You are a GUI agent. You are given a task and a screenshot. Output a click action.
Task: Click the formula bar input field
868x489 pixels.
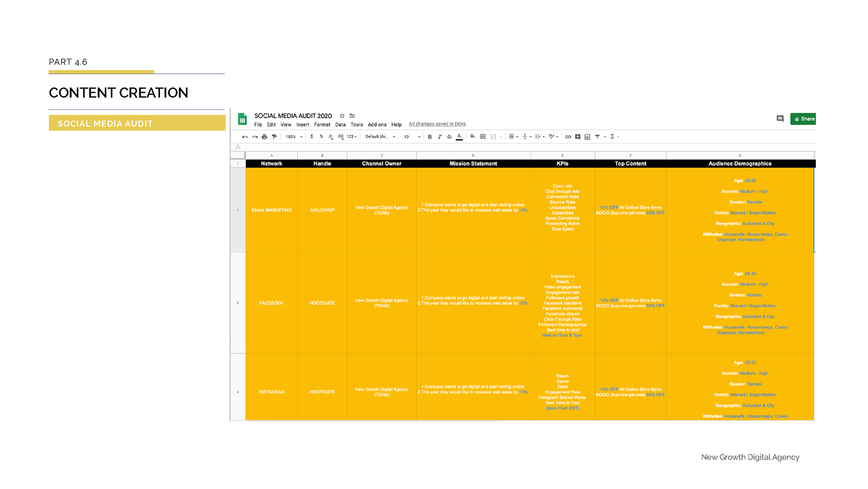coord(497,147)
